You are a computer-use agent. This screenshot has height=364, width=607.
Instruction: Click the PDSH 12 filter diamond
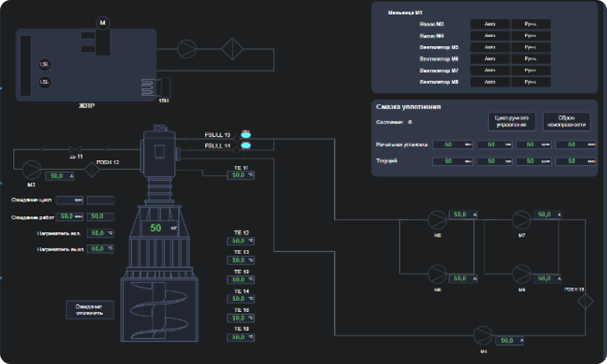click(91, 169)
